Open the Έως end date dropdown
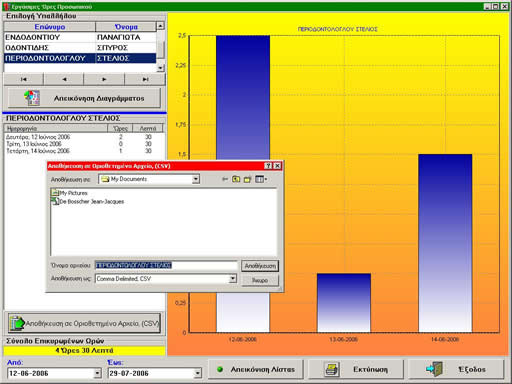The image size is (512, 384). 197,373
